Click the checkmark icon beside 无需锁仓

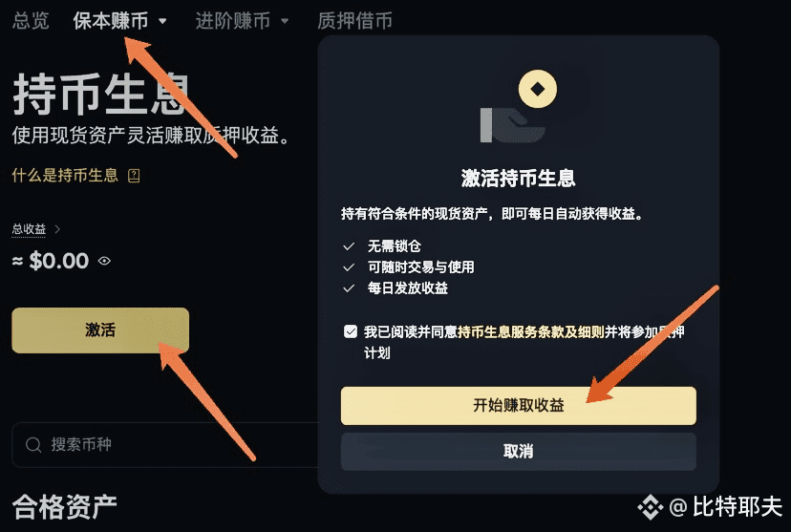pyautogui.click(x=349, y=246)
